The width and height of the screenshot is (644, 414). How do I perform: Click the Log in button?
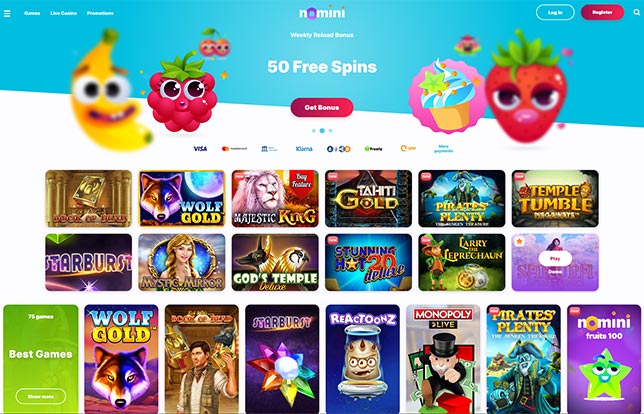point(555,12)
